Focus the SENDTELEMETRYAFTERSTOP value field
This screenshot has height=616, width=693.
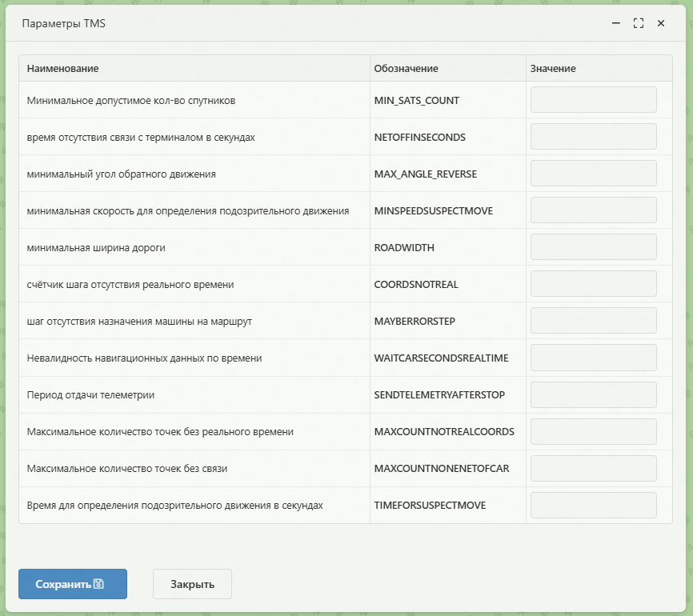(593, 394)
